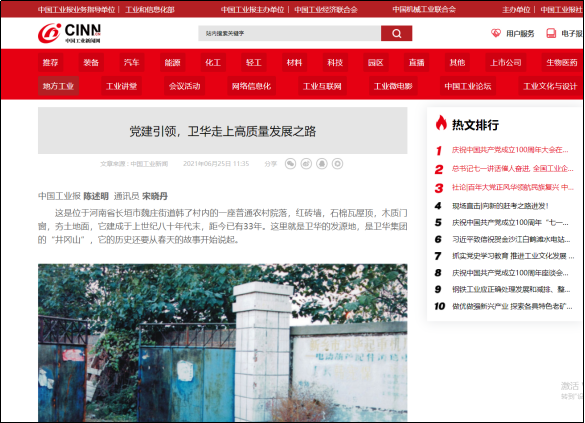Share article via WeChat icon
This screenshot has height=423, width=585.
(x=290, y=164)
